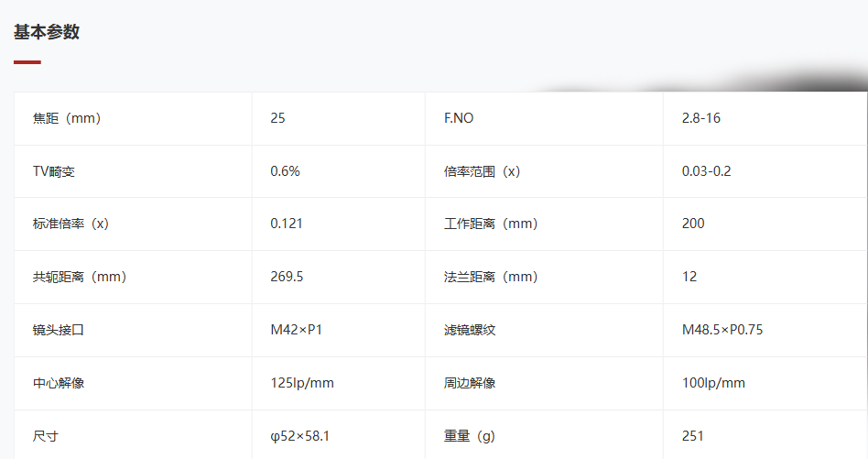
Task: Click the working distance value 200
Action: coord(693,224)
